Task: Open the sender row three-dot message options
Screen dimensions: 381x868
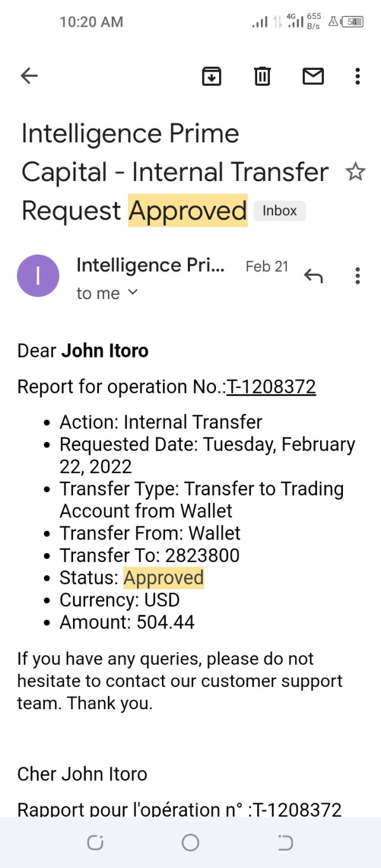Action: click(x=358, y=276)
